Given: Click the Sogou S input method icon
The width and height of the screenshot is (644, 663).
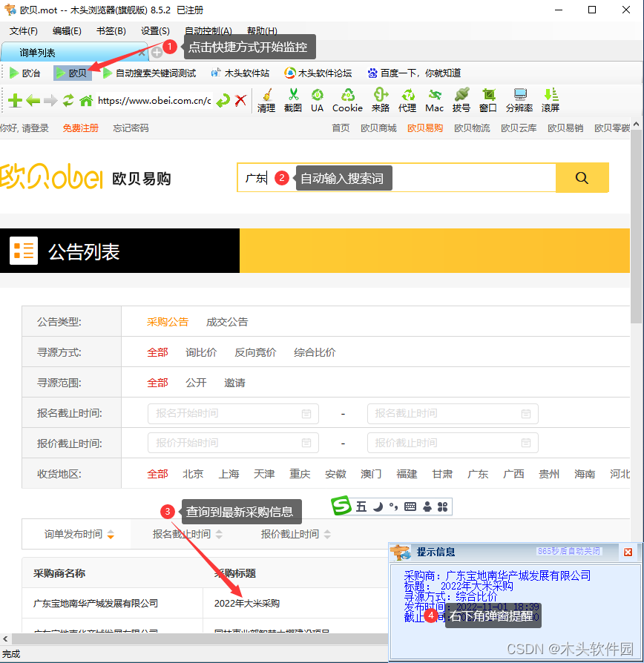Looking at the screenshot, I should pyautogui.click(x=341, y=506).
